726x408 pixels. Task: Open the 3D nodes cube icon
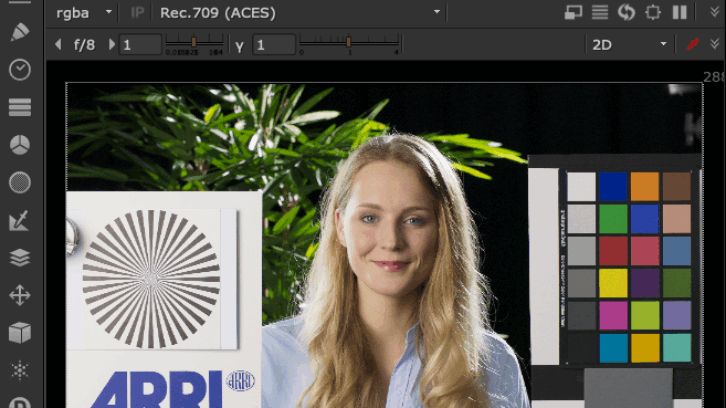click(19, 333)
